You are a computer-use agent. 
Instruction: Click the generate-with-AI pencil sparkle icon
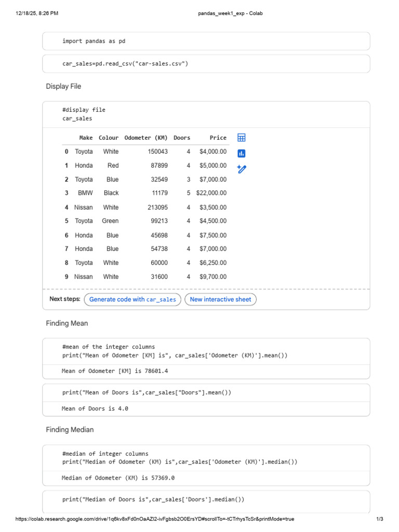pyautogui.click(x=241, y=169)
